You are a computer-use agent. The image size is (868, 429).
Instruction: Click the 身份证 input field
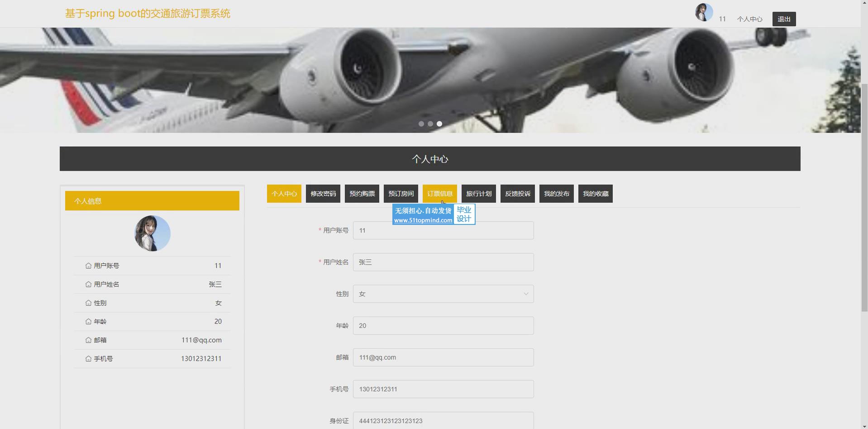[x=444, y=420]
